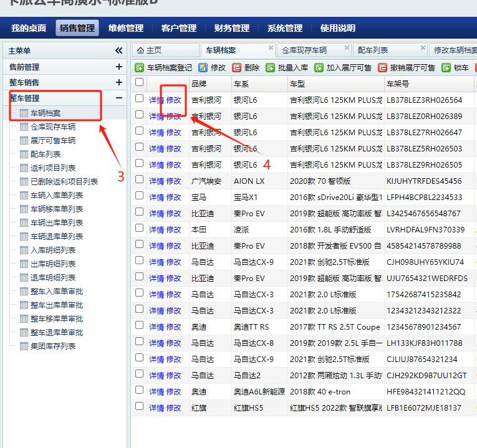Toggle the select-all checkbox in table header

[140, 82]
